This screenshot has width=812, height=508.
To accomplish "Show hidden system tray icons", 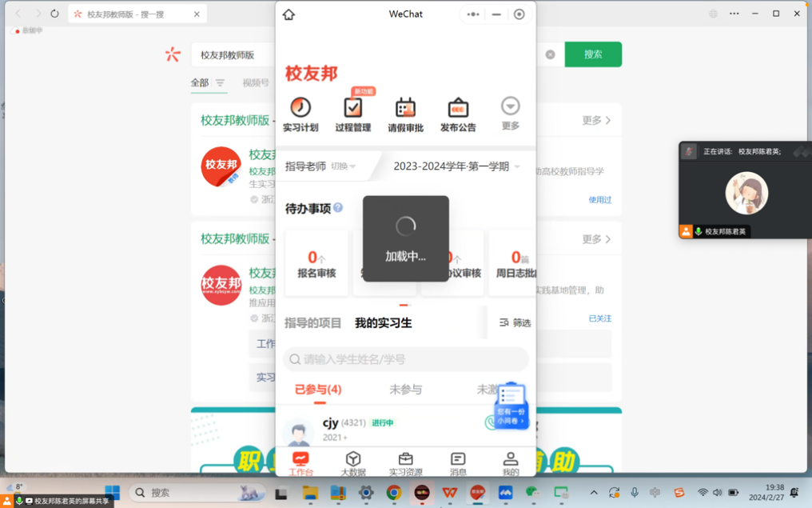I will (594, 493).
